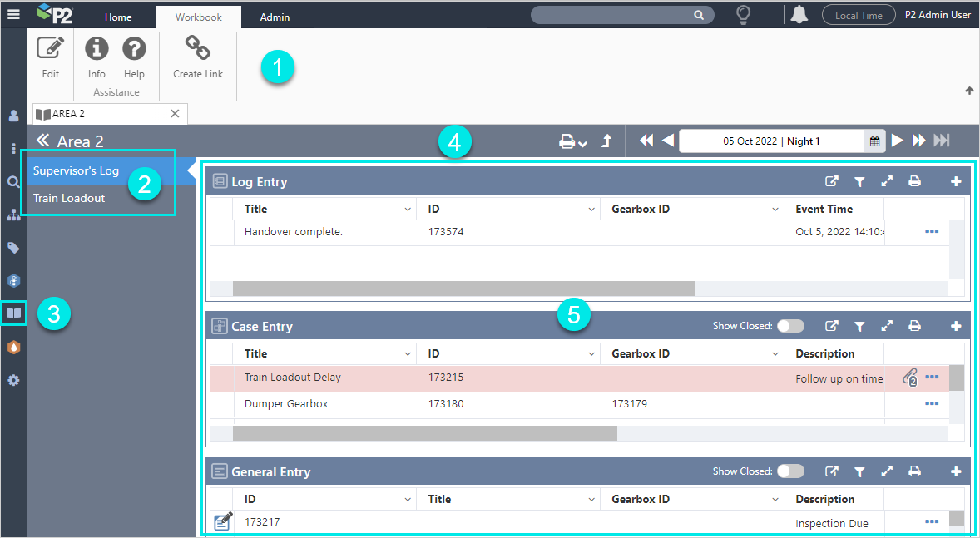This screenshot has width=980, height=538.
Task: Switch to the Admin tab
Action: click(x=275, y=17)
